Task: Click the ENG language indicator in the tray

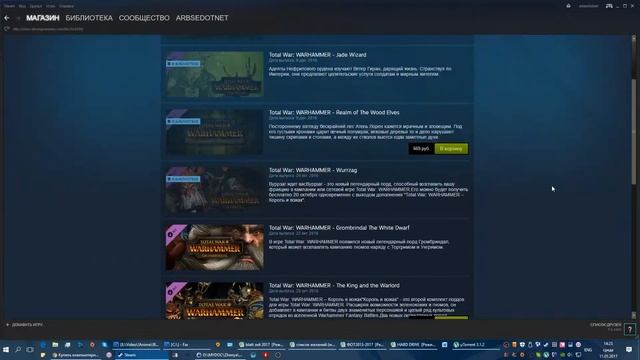Action: [588, 350]
